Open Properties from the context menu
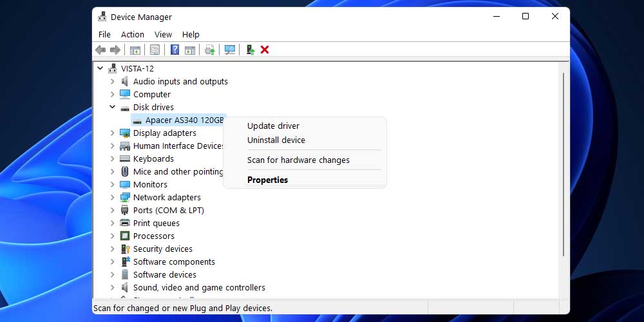Image resolution: width=644 pixels, height=322 pixels. click(267, 180)
